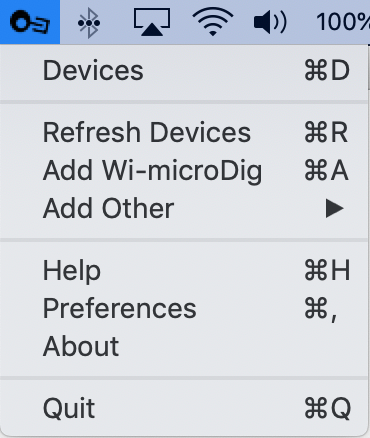Image resolution: width=370 pixels, height=438 pixels.
Task: Open Preferences
Action: click(184, 309)
